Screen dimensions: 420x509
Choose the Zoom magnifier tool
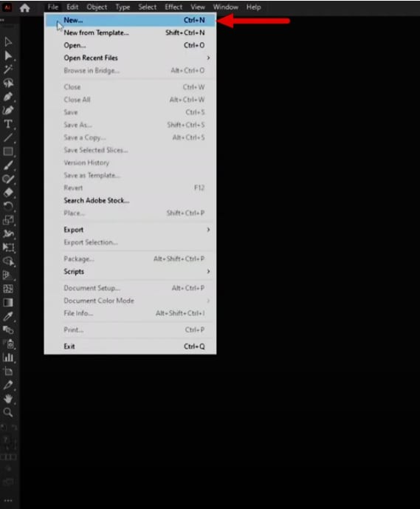coord(8,412)
